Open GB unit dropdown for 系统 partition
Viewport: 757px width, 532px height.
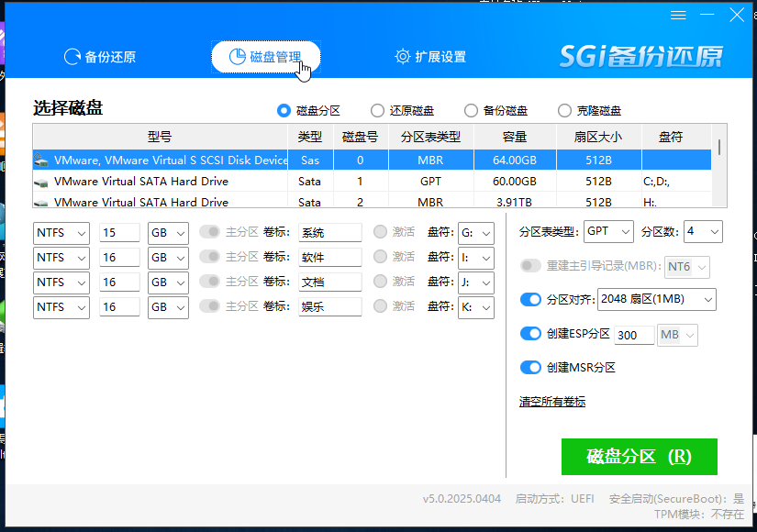coord(168,233)
